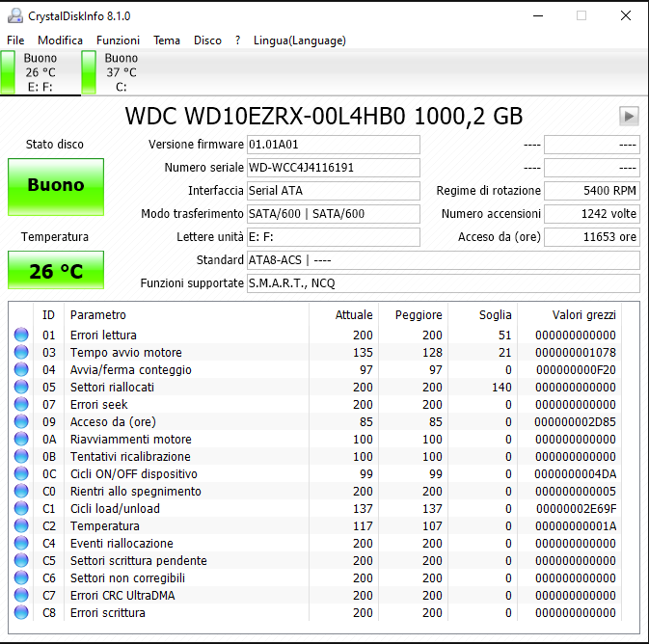The height and width of the screenshot is (644, 649).
Task: Click the status orb for row C2 Temperatura
Action: [21, 525]
